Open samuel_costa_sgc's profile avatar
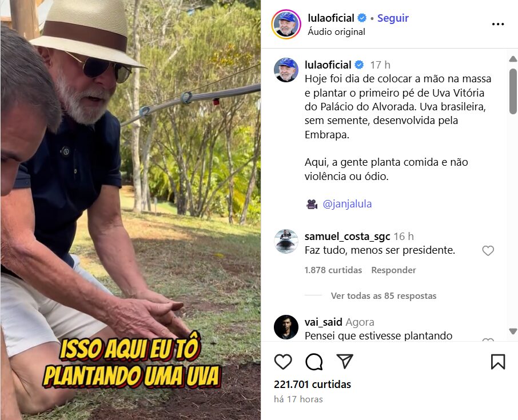518x420 pixels. (x=286, y=241)
